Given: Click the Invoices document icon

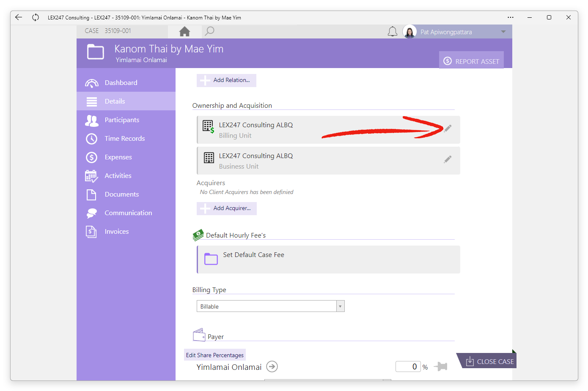Looking at the screenshot, I should pyautogui.click(x=91, y=232).
